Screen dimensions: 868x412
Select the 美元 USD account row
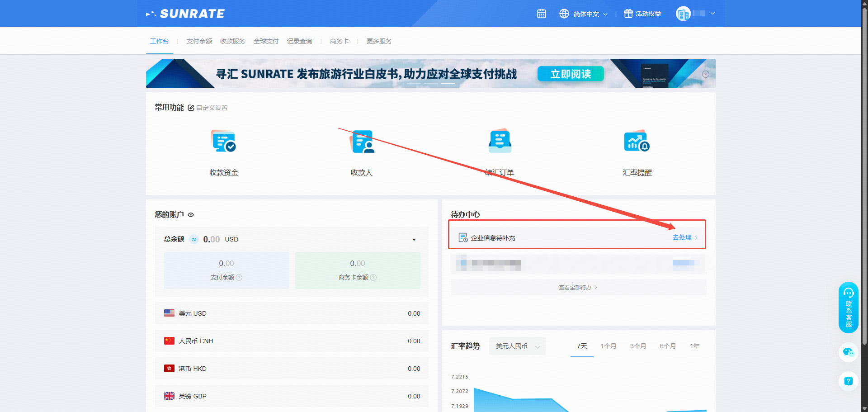click(292, 313)
